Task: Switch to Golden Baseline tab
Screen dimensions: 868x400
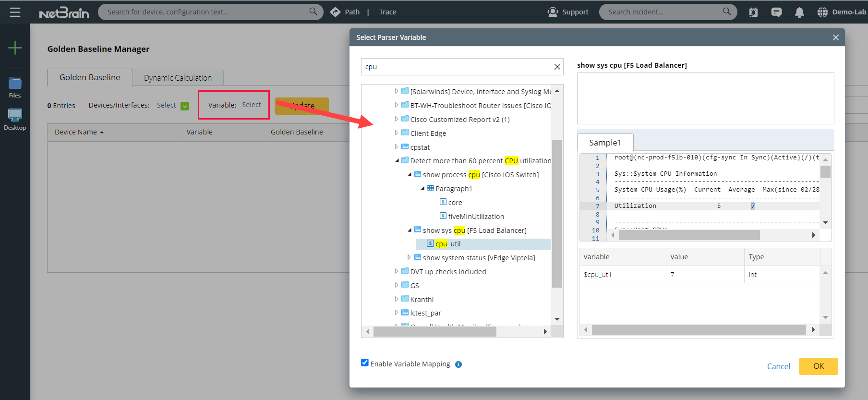Action: 90,77
